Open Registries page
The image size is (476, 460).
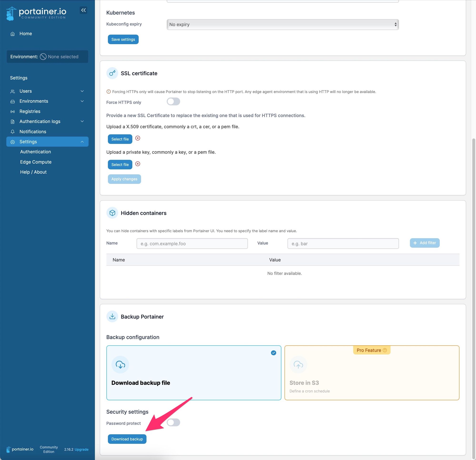point(30,111)
